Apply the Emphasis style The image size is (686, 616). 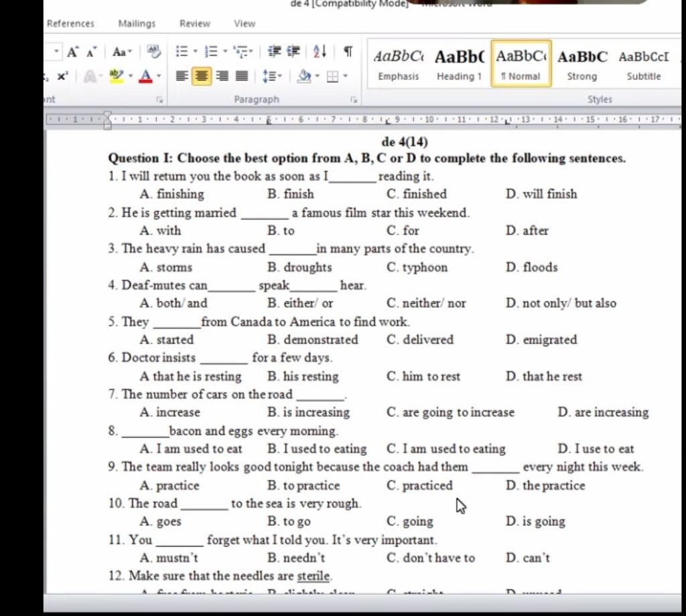point(399,65)
